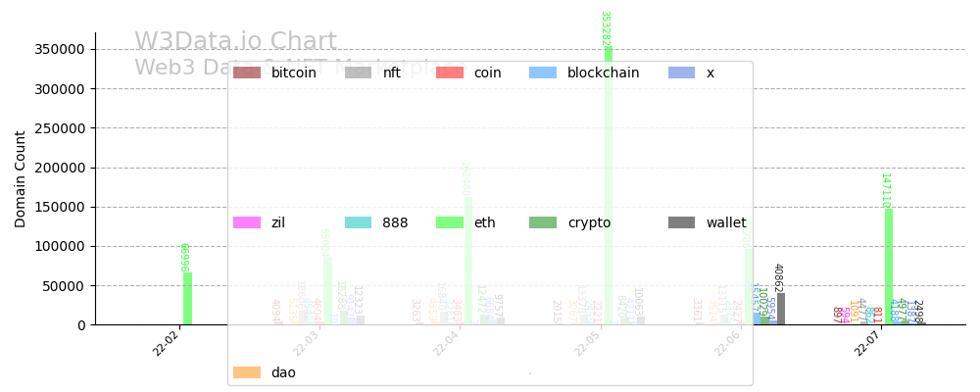Click the dao legend orange swatch

pos(247,372)
